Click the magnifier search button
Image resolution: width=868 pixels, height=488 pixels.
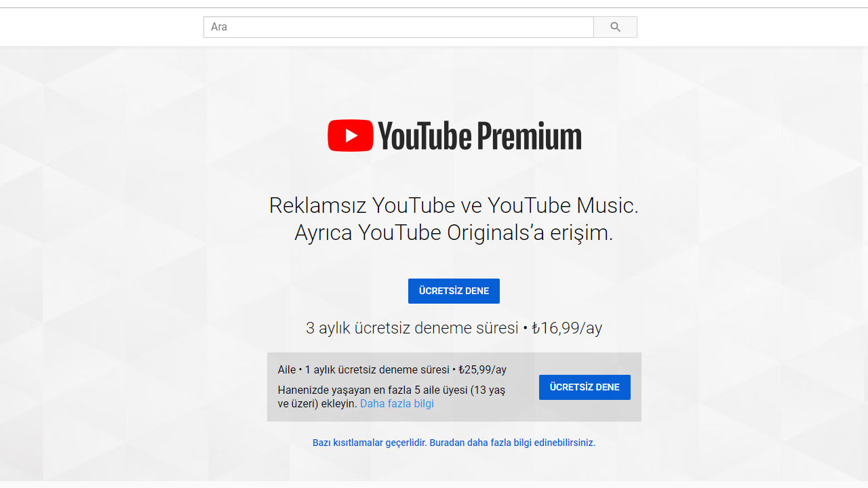(x=615, y=27)
